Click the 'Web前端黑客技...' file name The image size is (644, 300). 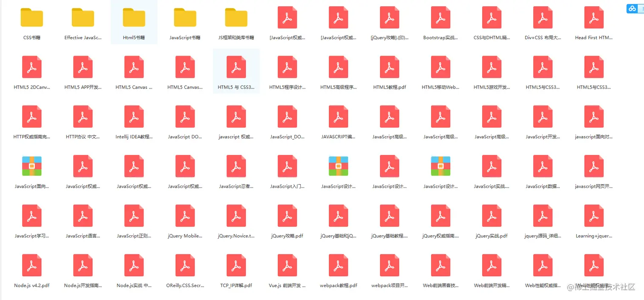[441, 286]
